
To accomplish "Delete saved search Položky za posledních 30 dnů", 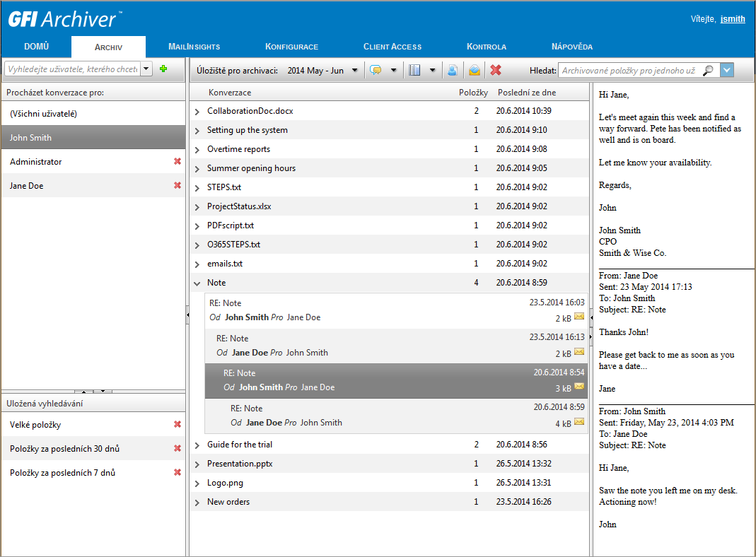I will [178, 449].
